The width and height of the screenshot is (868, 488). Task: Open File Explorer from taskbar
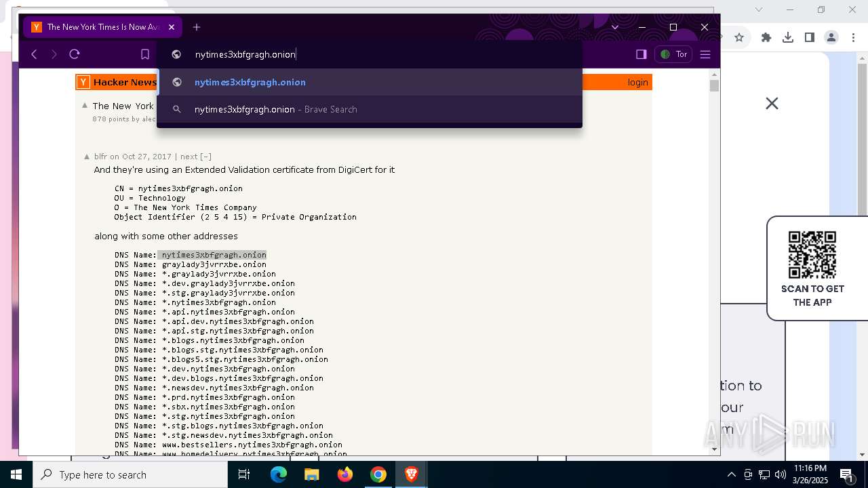[311, 474]
